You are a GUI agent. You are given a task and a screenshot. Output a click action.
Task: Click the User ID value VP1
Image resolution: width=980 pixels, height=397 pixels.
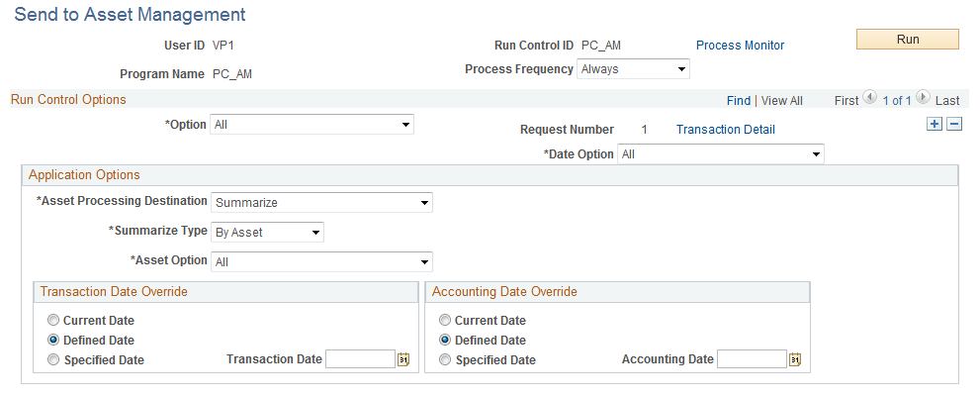pos(223,46)
